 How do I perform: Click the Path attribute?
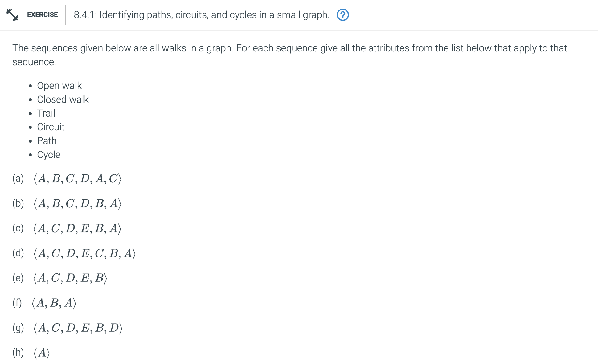click(47, 141)
